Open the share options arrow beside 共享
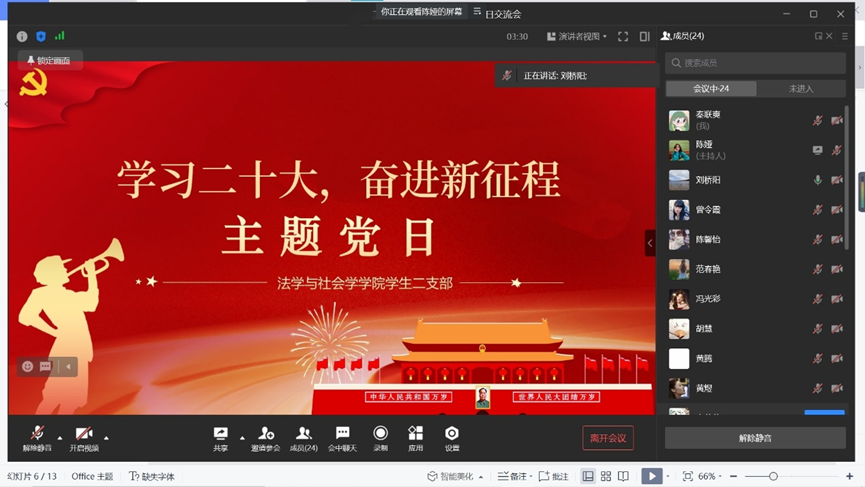The image size is (865, 487). (x=242, y=437)
